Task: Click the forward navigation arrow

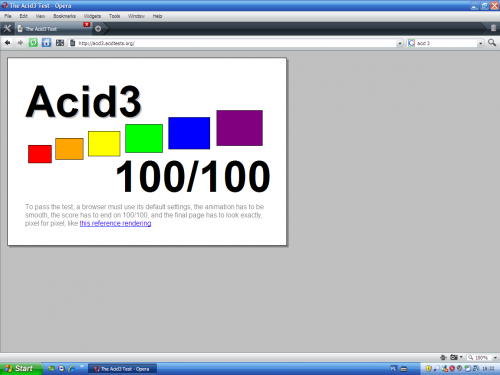Action: click(x=20, y=43)
